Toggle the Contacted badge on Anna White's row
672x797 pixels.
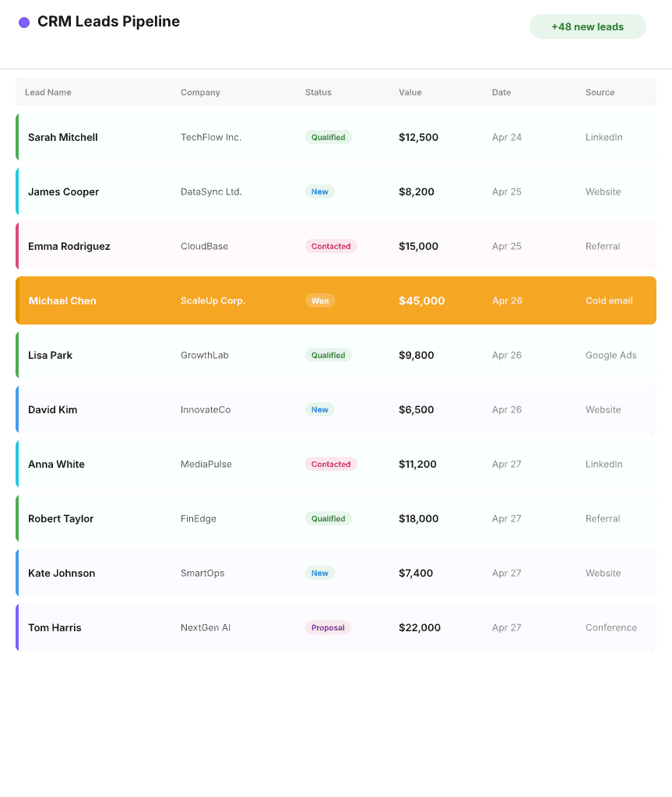coord(331,464)
